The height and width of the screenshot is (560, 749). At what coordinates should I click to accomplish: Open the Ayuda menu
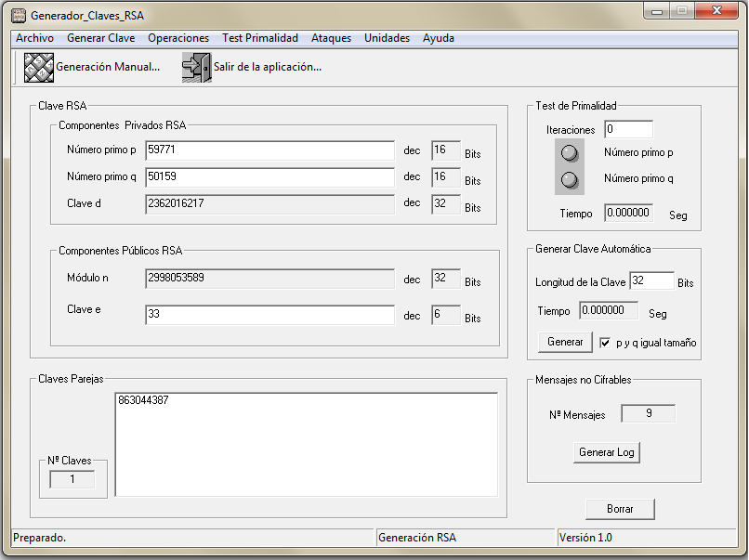(439, 38)
